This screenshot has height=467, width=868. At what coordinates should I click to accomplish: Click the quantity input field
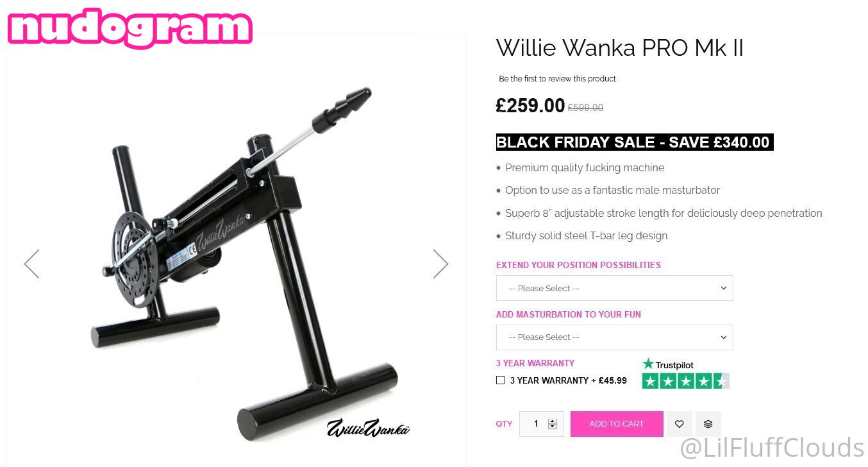click(x=536, y=424)
